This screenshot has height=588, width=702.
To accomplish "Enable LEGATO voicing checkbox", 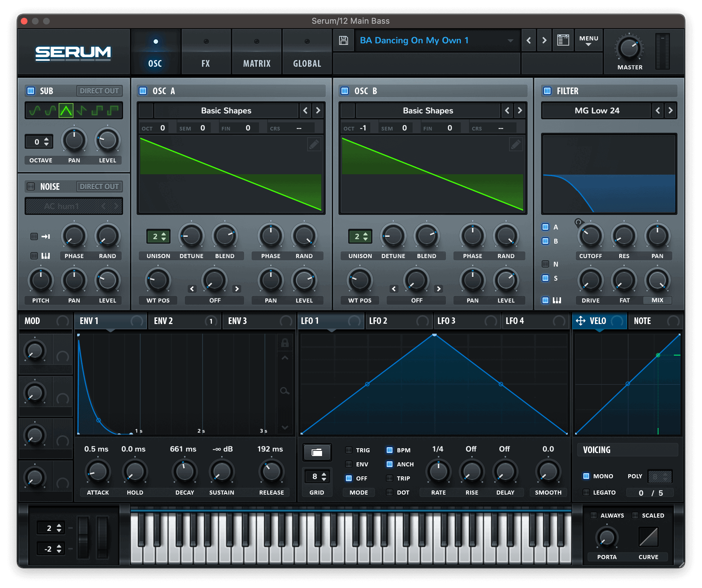I will pos(586,492).
